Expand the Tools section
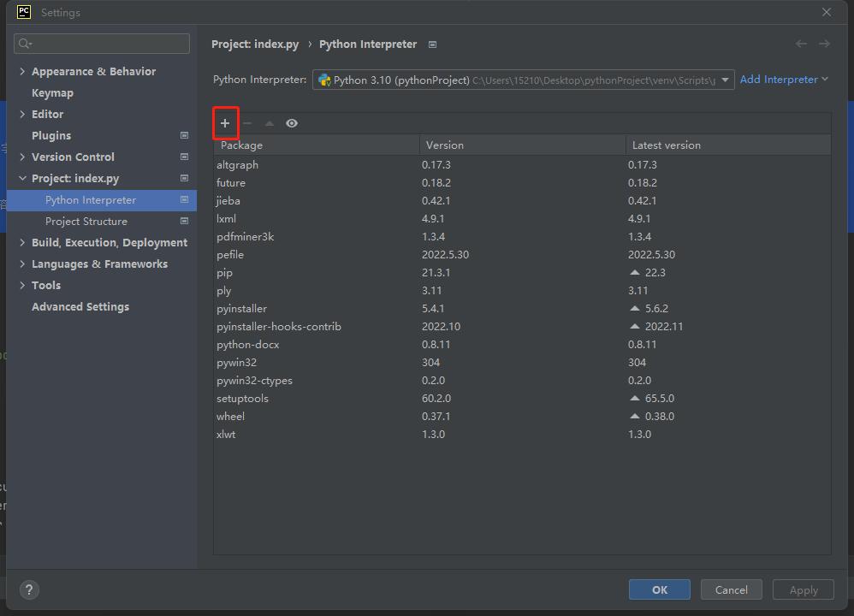This screenshot has width=854, height=616. coord(22,285)
